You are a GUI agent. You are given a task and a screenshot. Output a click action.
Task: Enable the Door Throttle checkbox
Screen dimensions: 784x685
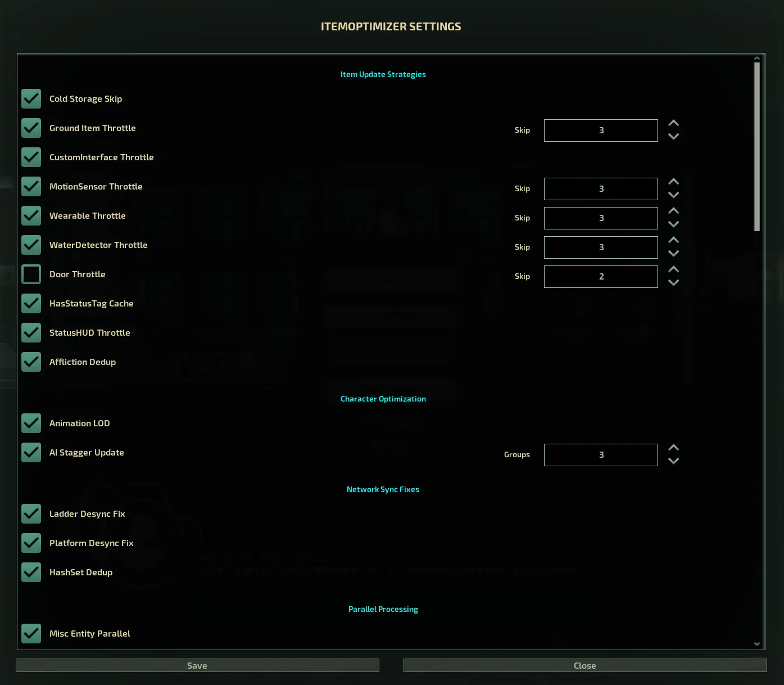[x=31, y=274]
